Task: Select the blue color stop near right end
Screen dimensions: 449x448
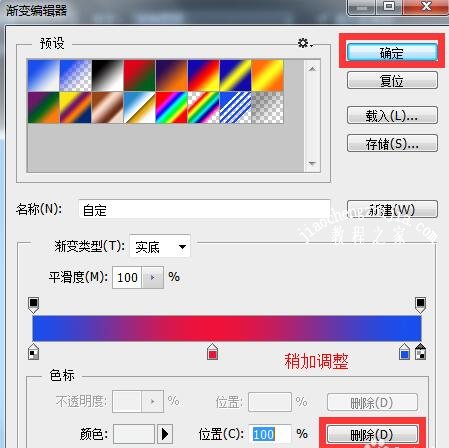Action: pos(404,352)
